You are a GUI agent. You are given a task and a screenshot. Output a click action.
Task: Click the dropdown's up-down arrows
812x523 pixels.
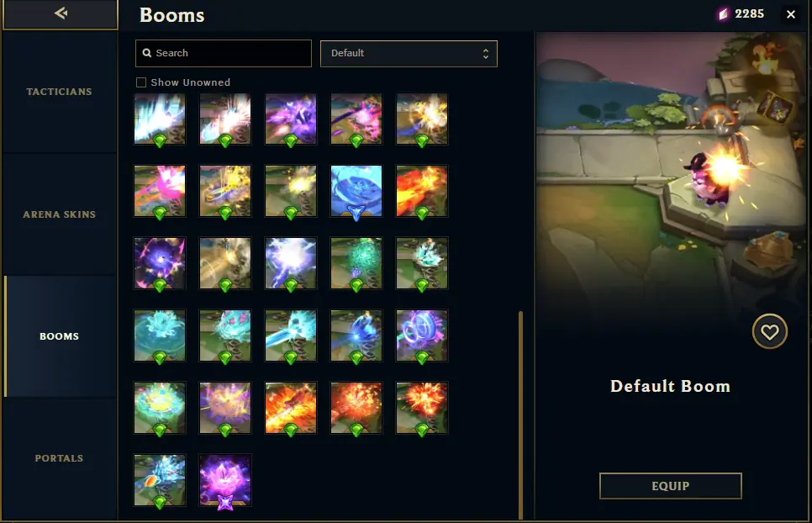[485, 53]
